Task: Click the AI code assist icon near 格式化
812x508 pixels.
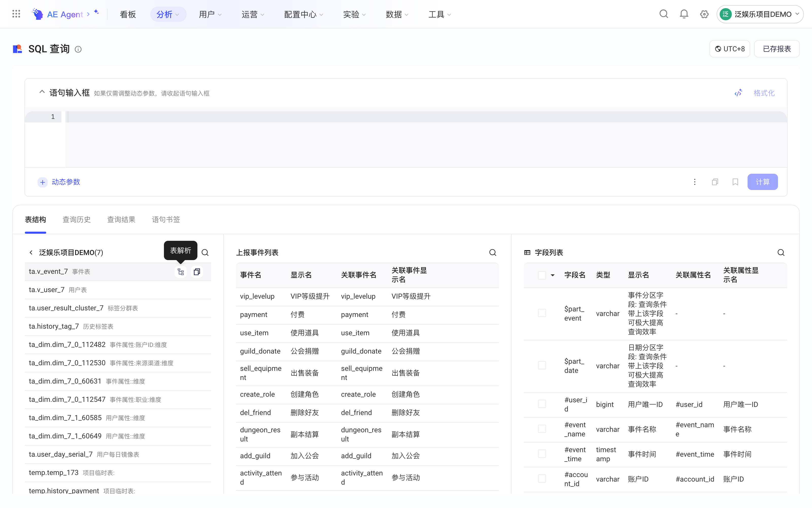Action: [x=738, y=93]
